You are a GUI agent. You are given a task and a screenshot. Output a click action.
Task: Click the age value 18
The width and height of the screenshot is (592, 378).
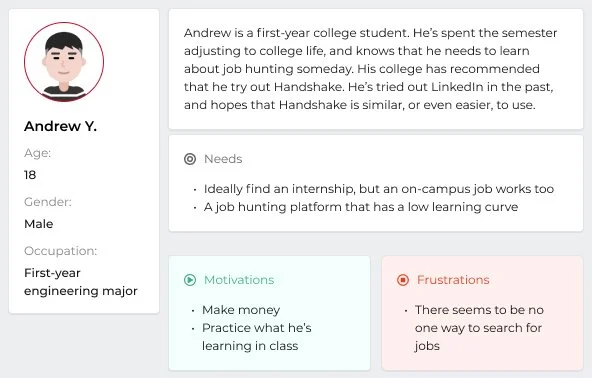(x=30, y=175)
